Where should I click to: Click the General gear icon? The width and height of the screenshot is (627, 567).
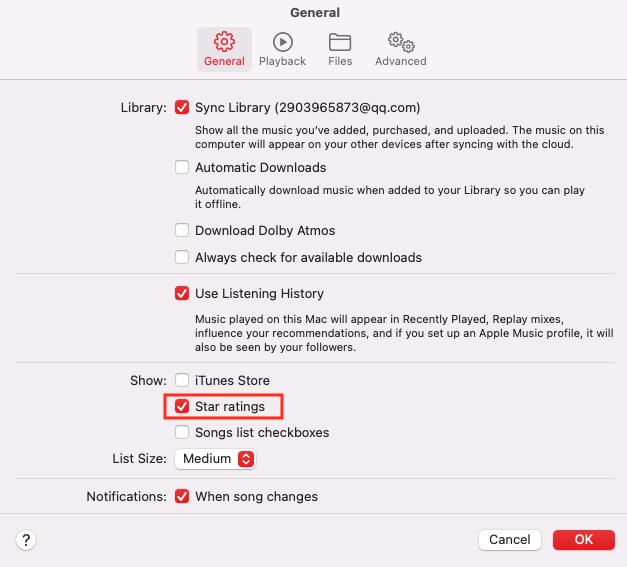[224, 42]
